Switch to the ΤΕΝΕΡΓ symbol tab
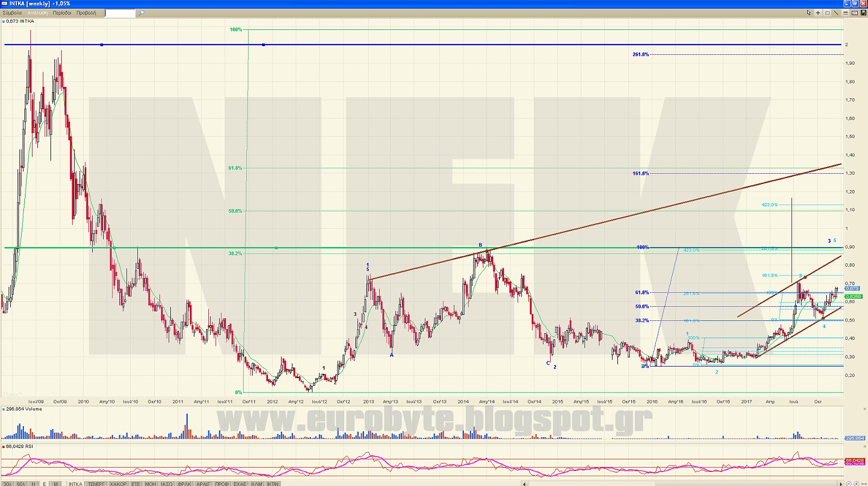The image size is (868, 486). click(96, 483)
